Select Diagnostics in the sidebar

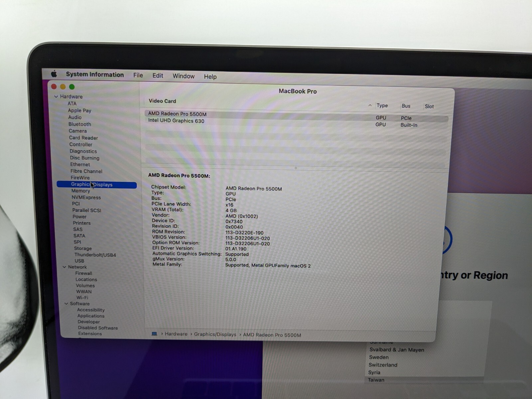(x=83, y=151)
